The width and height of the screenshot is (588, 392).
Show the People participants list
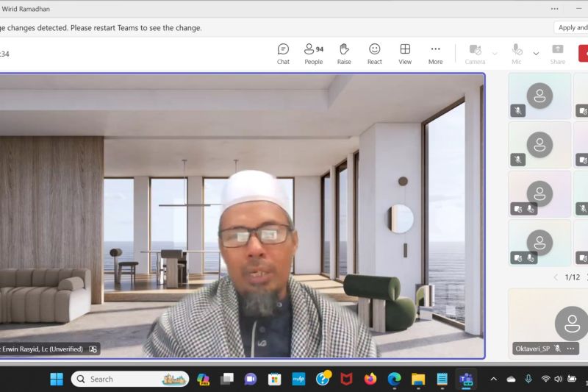pos(314,53)
